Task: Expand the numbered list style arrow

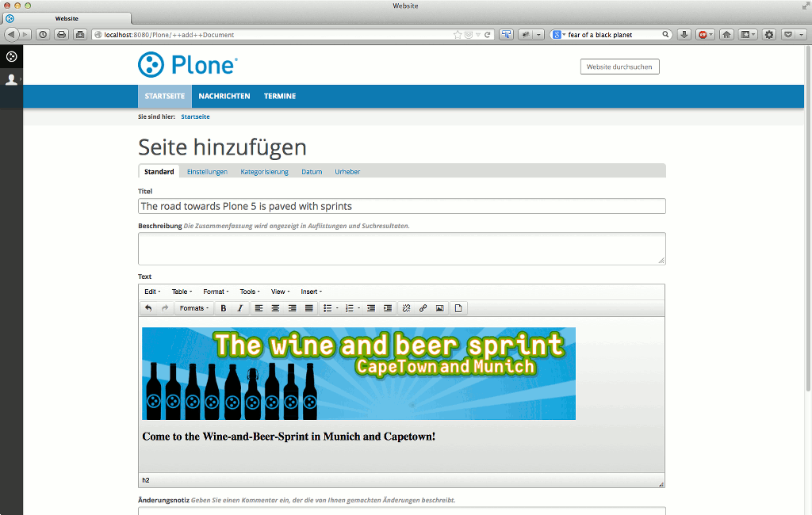Action: pyautogui.click(x=359, y=308)
